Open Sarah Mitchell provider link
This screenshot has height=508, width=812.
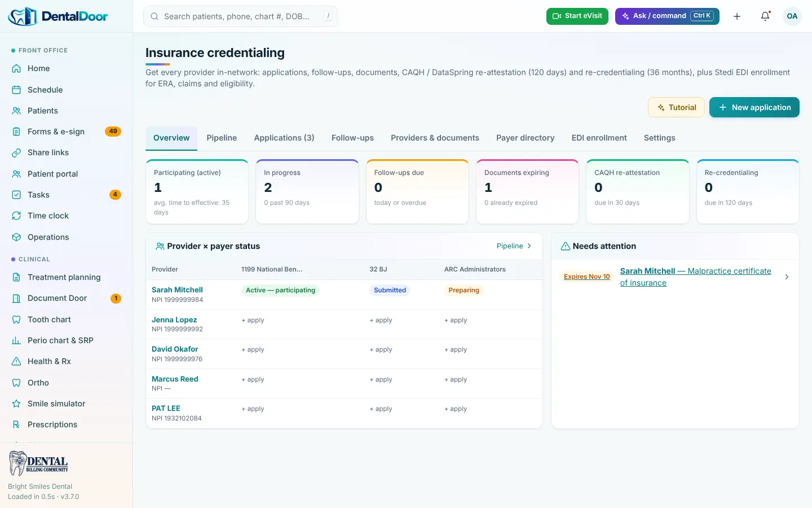[177, 290]
